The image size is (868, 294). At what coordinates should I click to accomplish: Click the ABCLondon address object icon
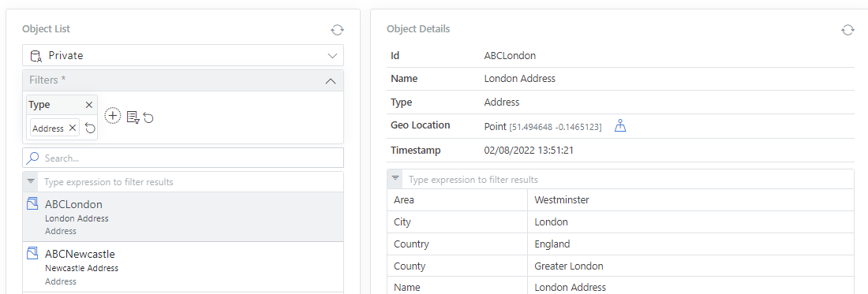(32, 204)
